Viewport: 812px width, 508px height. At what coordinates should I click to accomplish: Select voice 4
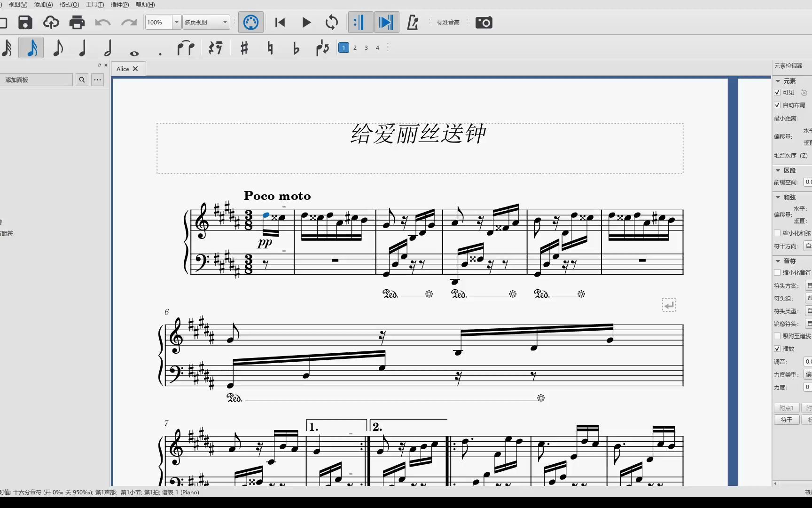pyautogui.click(x=377, y=48)
